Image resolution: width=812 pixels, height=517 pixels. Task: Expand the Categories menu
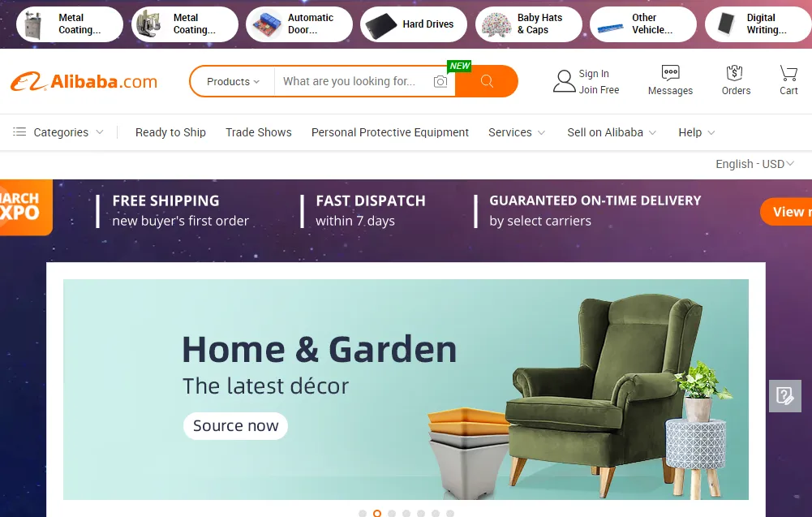tap(58, 132)
